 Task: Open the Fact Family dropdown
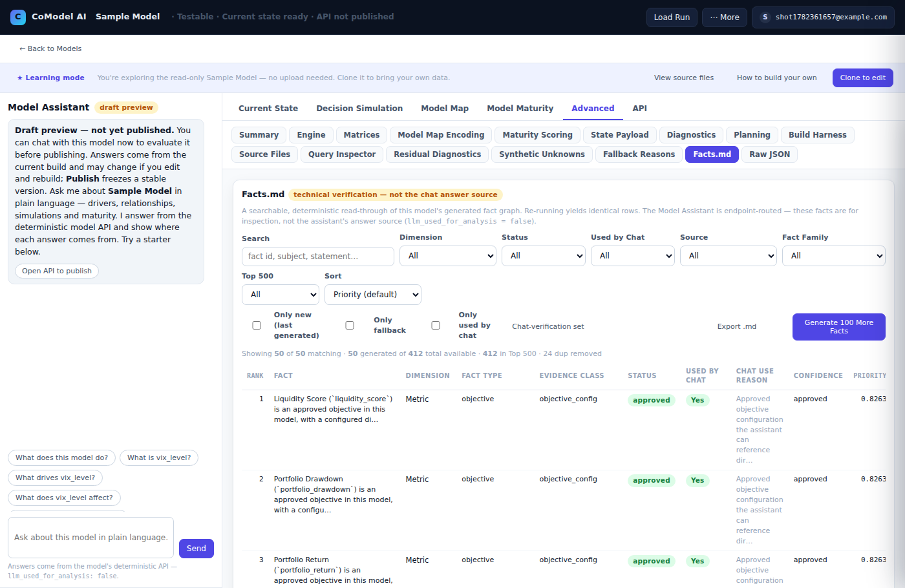click(x=834, y=256)
